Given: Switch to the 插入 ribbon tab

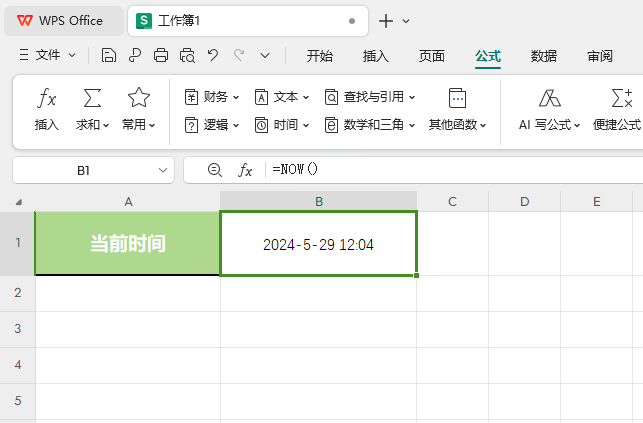Looking at the screenshot, I should 376,56.
